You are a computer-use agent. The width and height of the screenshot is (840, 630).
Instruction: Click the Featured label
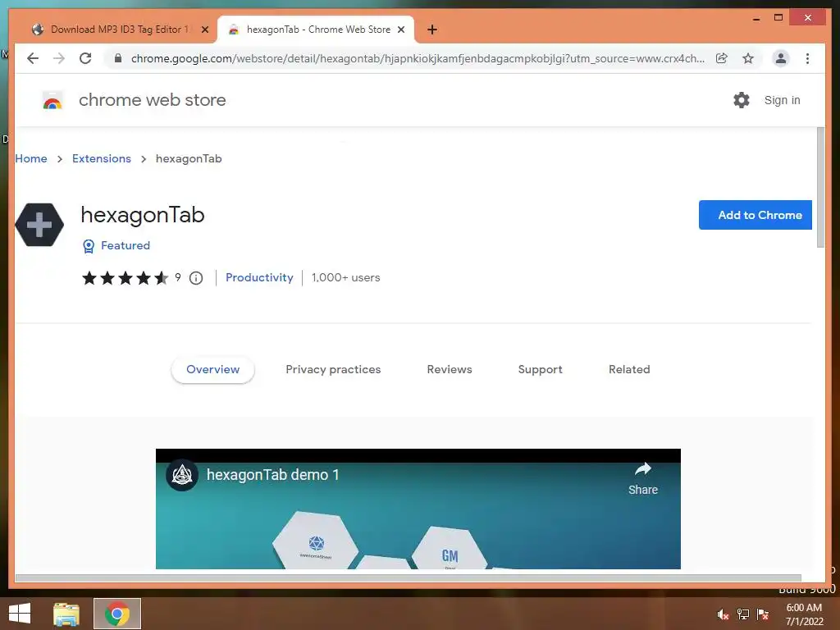(x=126, y=245)
